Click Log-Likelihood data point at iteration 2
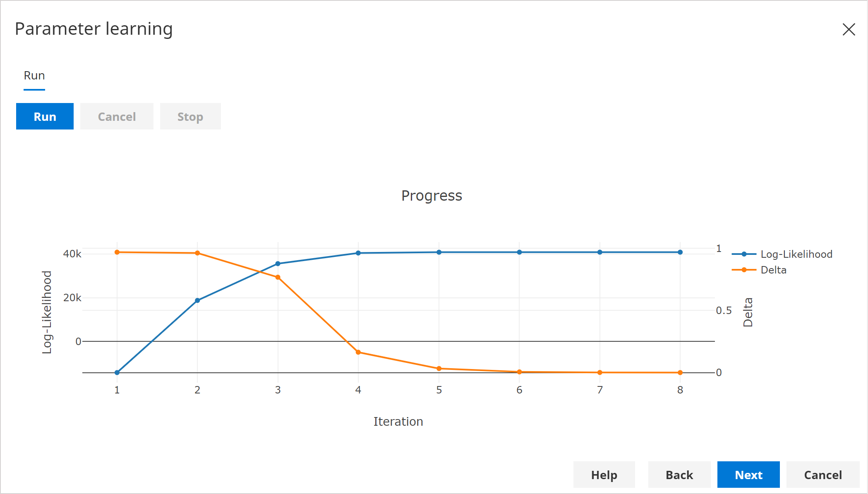Image resolution: width=868 pixels, height=494 pixels. [x=197, y=300]
